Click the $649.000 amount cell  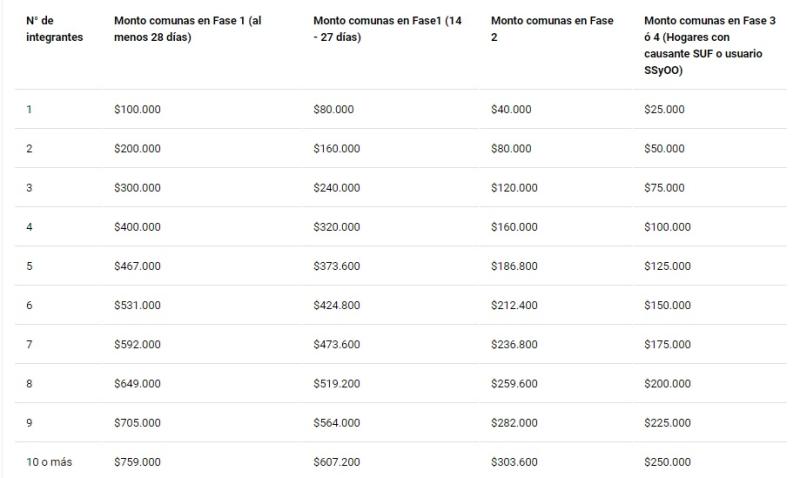[137, 384]
